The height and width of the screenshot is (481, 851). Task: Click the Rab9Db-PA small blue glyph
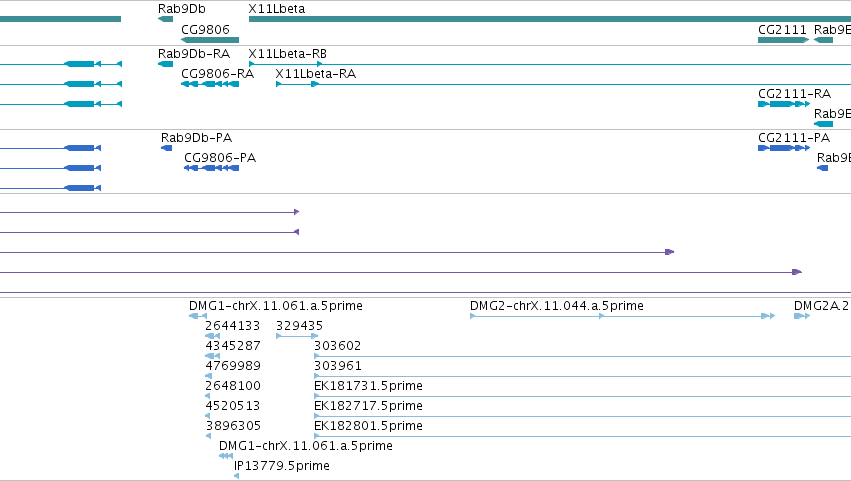click(x=167, y=148)
